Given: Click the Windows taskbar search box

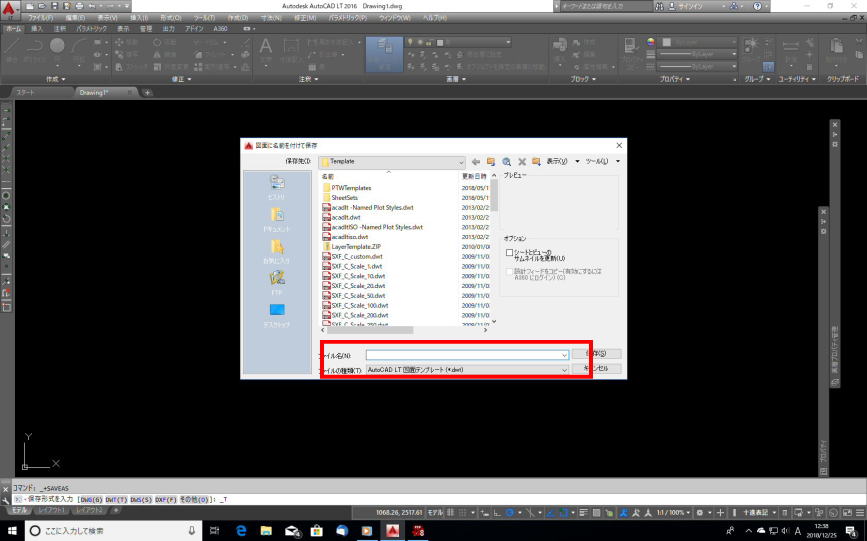Looking at the screenshot, I should coord(114,531).
